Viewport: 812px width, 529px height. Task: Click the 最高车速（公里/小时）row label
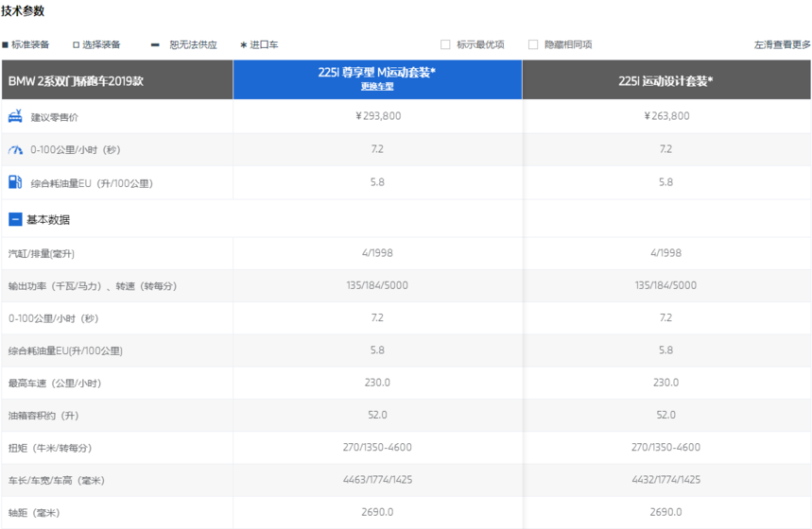click(55, 383)
